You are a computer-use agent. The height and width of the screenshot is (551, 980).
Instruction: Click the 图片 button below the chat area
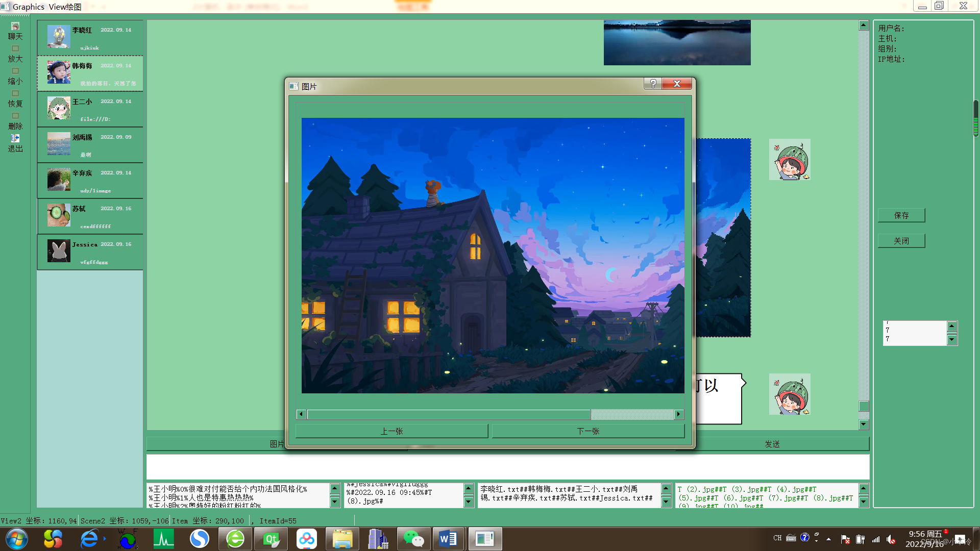(x=277, y=444)
